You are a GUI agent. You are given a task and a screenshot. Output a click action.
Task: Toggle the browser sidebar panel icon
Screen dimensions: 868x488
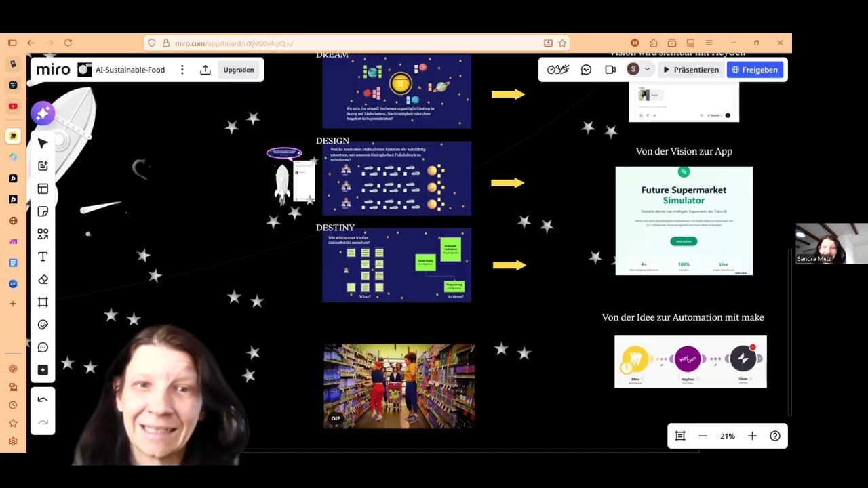(x=12, y=43)
